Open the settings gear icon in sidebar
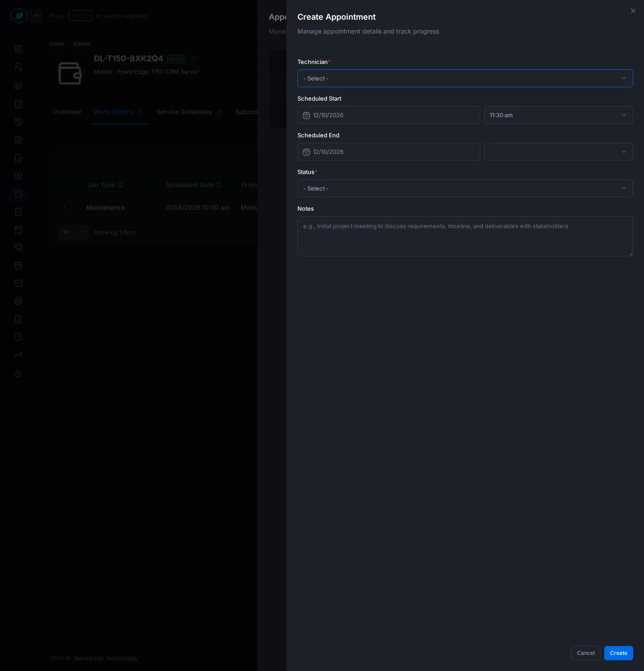644x671 pixels. (x=18, y=374)
